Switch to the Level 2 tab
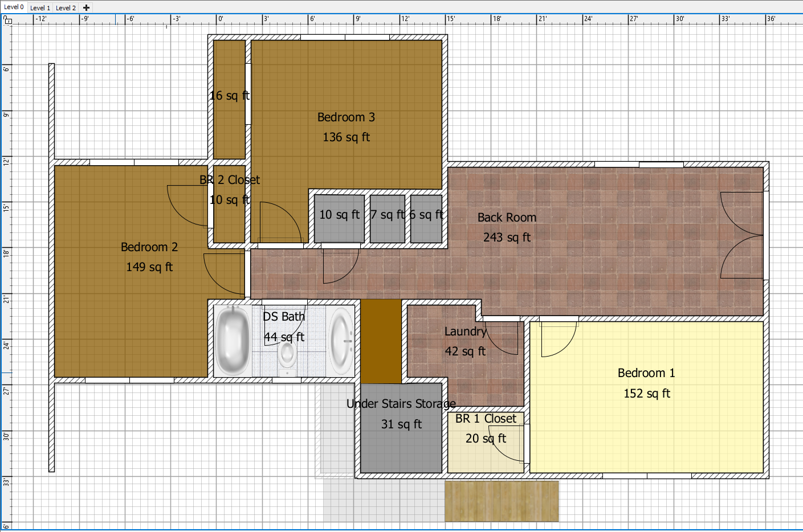Screen dimensions: 803x532 pyautogui.click(x=66, y=8)
